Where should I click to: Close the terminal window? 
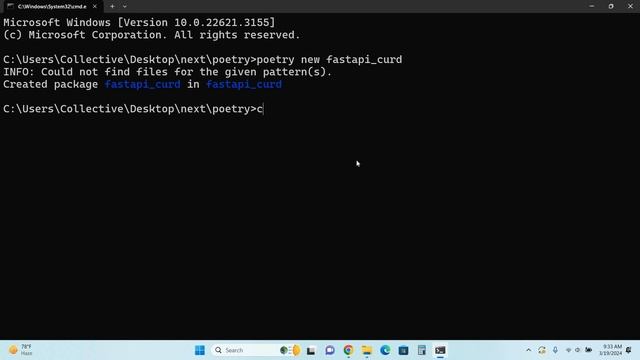click(630, 6)
